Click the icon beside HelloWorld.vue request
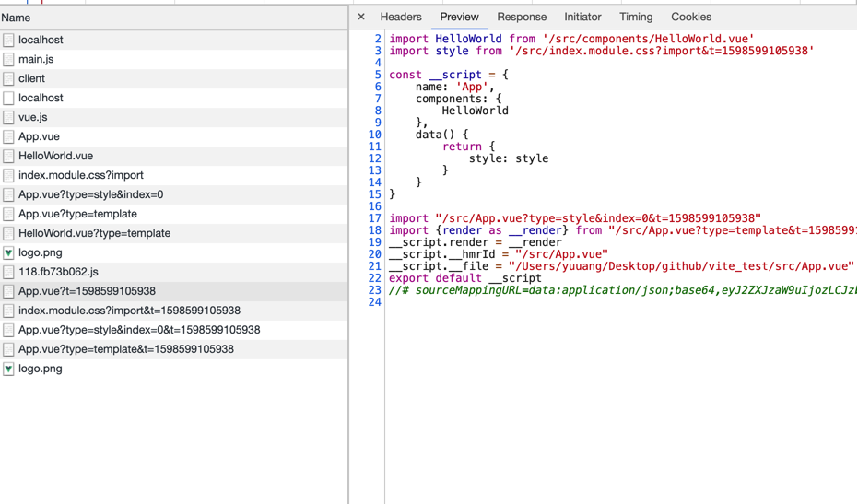The image size is (858, 504). (x=8, y=156)
